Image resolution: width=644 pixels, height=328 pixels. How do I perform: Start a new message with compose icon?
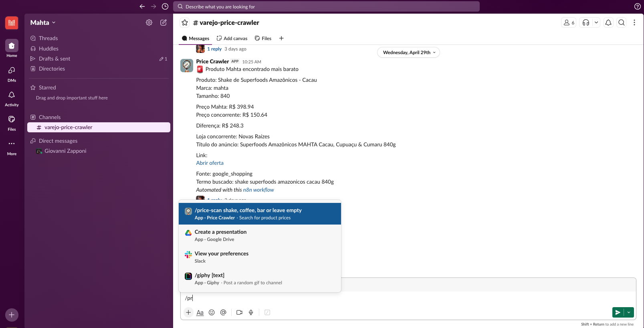[164, 22]
